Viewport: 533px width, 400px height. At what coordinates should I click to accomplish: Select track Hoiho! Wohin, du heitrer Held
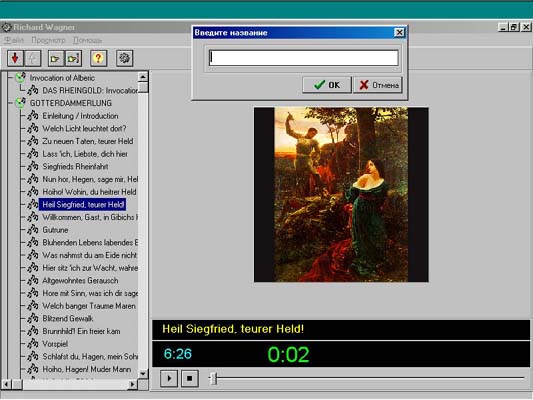click(89, 192)
